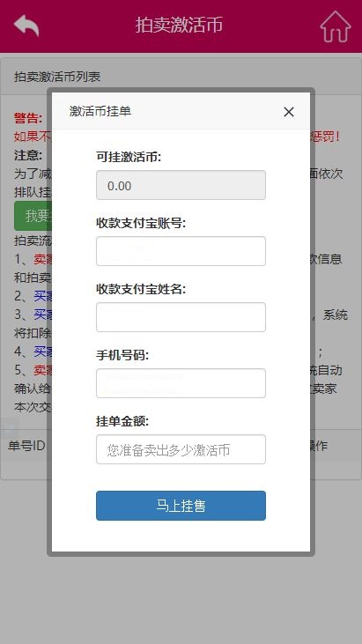Screen dimensions: 362x644
Task: Click the 手机号码 label text
Action: tap(122, 355)
